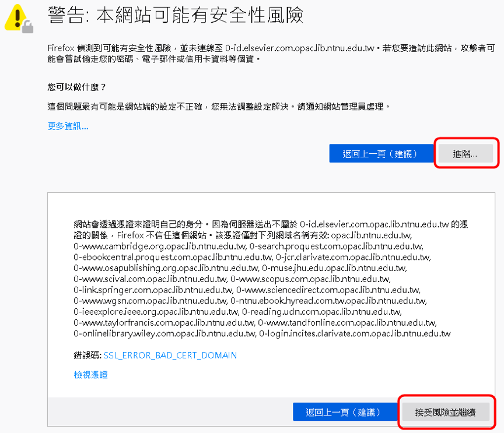Click the 0-reading.udn.com.opac.lib.ntnu.edu.tw domain text
Screen dimensions: 504x433
pyautogui.click(x=322, y=312)
